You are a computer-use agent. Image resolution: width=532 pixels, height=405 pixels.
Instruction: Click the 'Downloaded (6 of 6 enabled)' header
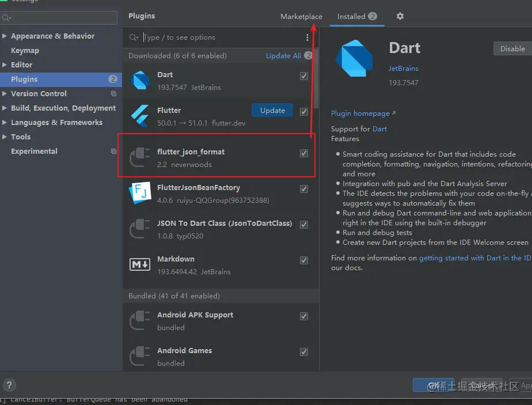[177, 56]
